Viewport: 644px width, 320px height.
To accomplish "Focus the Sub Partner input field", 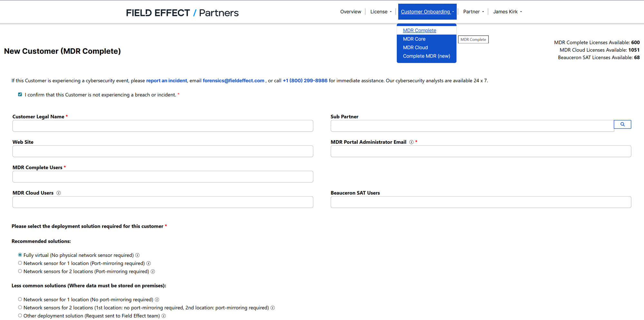I will click(x=472, y=126).
